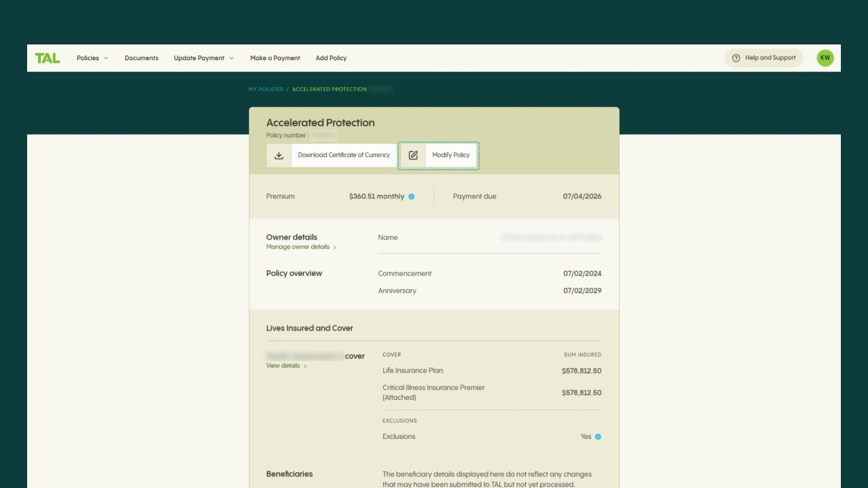868x488 pixels.
Task: Click the Accelerated Protection breadcrumb
Action: (329, 89)
